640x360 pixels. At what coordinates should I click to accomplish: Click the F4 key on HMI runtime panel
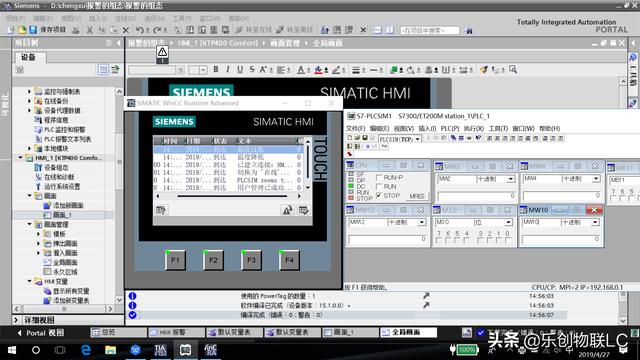coord(289,260)
